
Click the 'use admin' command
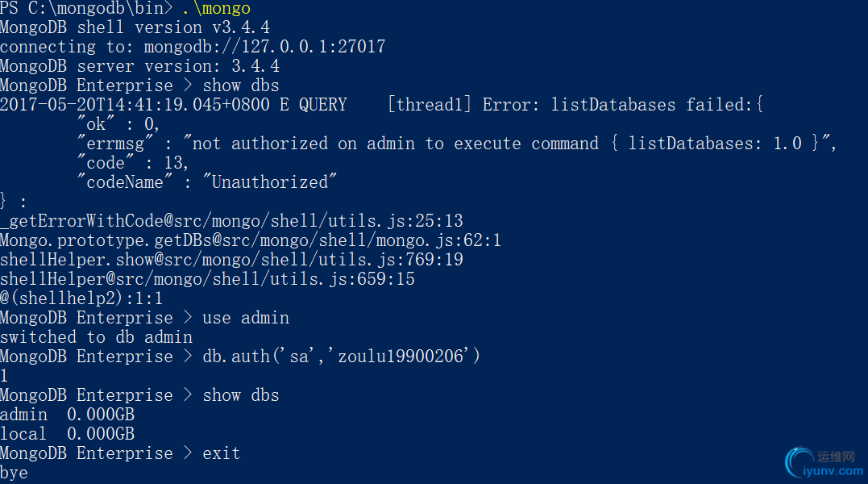246,318
